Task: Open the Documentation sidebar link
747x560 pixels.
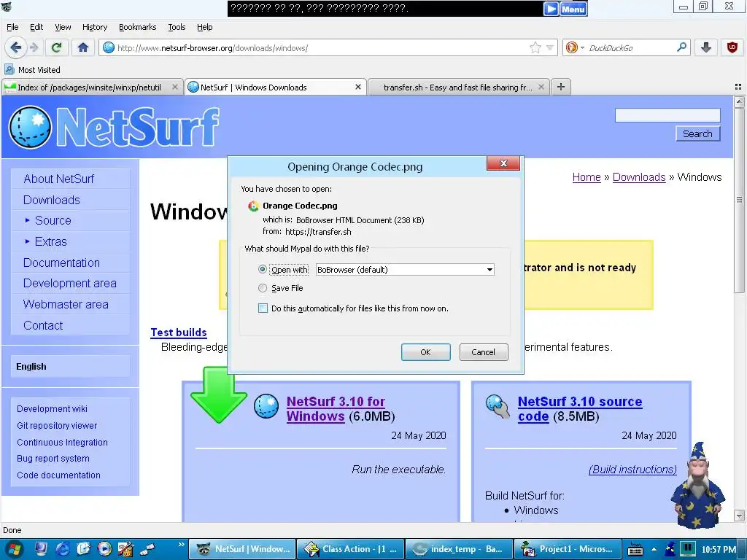Action: pyautogui.click(x=61, y=262)
